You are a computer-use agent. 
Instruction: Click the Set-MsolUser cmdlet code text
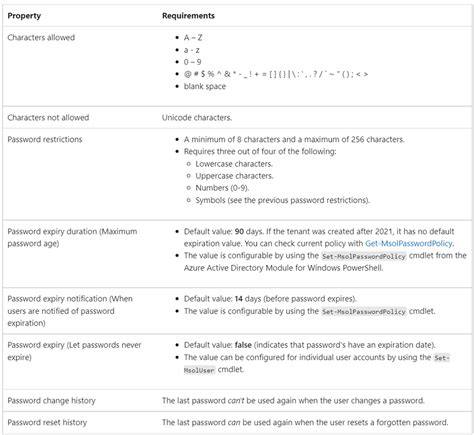317,364
